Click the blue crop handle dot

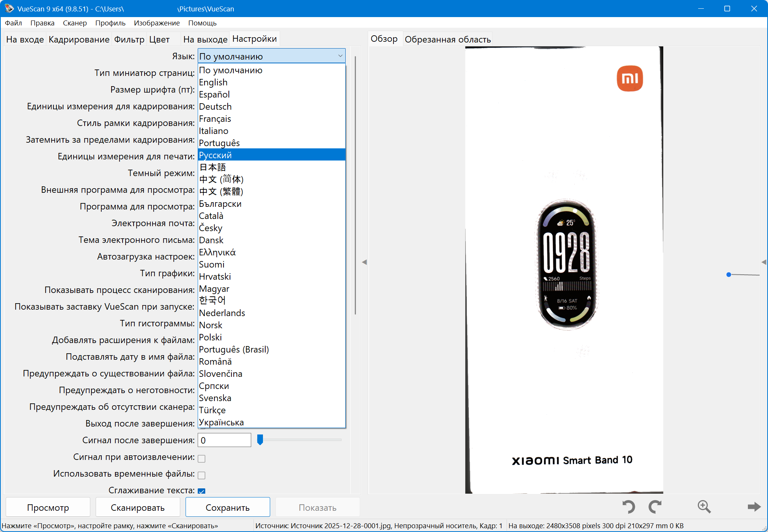729,274
